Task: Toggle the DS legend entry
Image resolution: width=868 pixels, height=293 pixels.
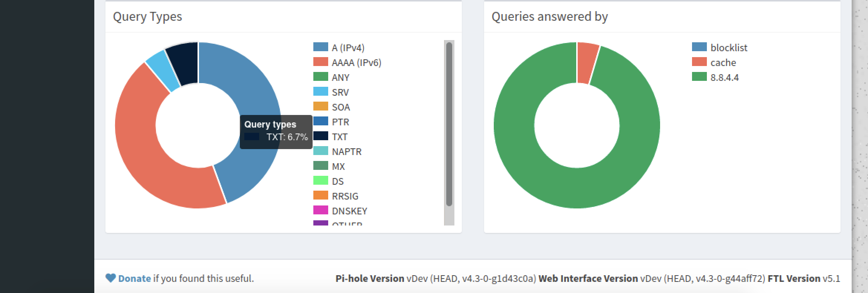Action: (x=337, y=181)
